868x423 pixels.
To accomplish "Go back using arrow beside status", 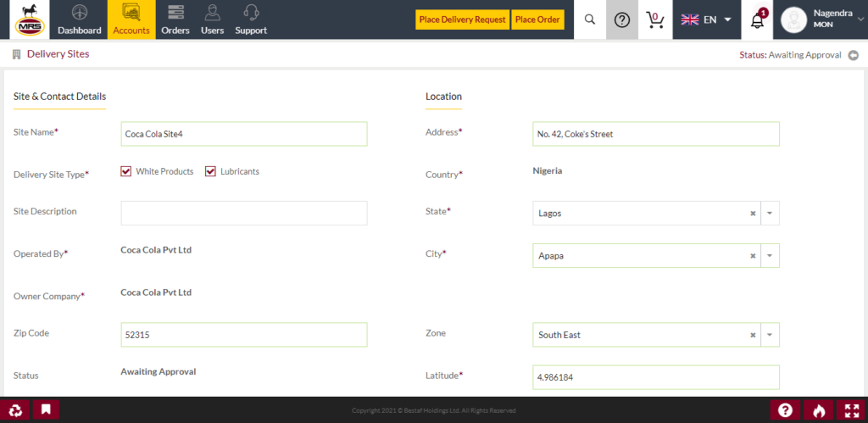I will [854, 55].
